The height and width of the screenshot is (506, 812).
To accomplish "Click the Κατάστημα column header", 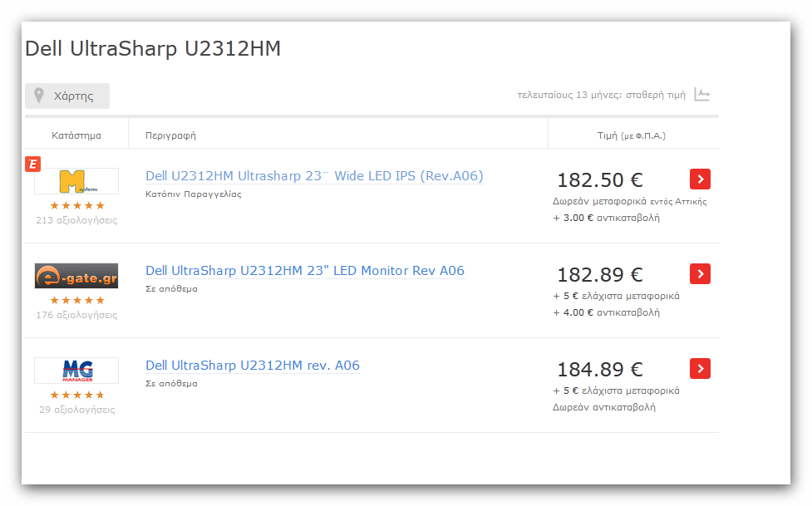I will point(76,135).
